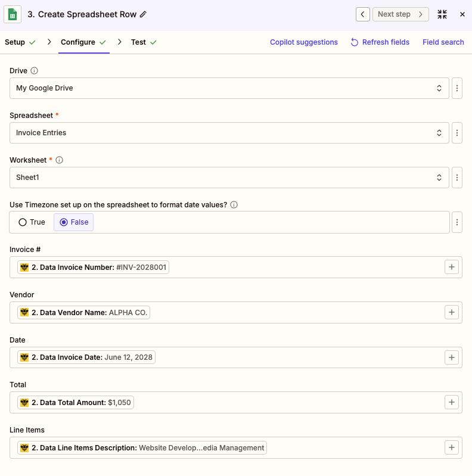The width and height of the screenshot is (472, 476).
Task: Click the Data Total Amount pill
Action: click(75, 402)
